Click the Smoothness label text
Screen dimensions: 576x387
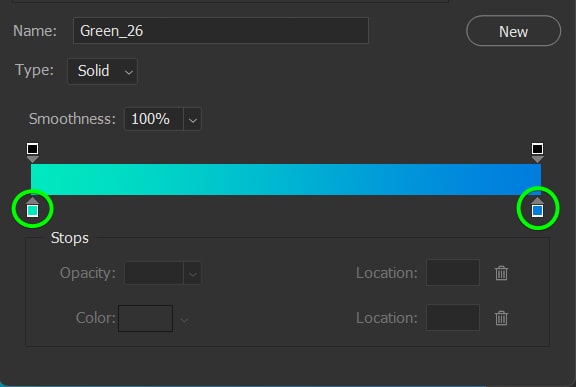(x=72, y=119)
